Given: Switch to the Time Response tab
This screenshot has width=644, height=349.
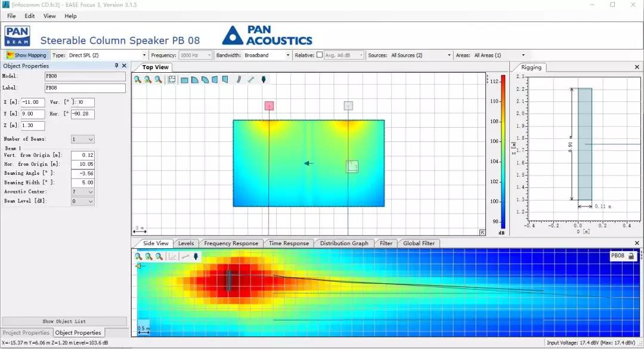Looking at the screenshot, I should tap(289, 243).
